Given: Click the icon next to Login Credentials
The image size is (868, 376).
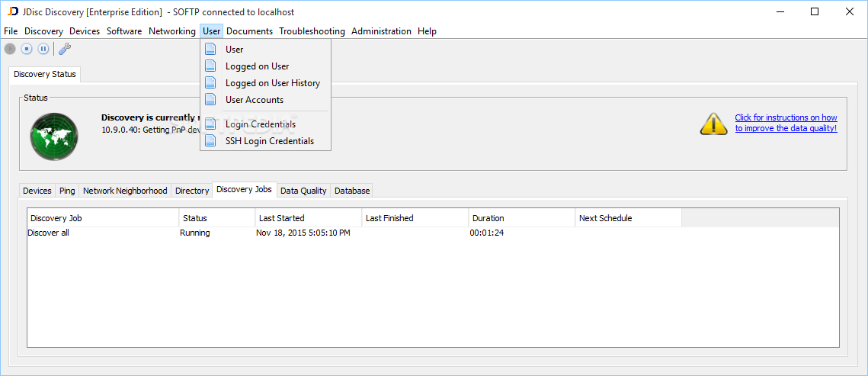Looking at the screenshot, I should click(210, 124).
